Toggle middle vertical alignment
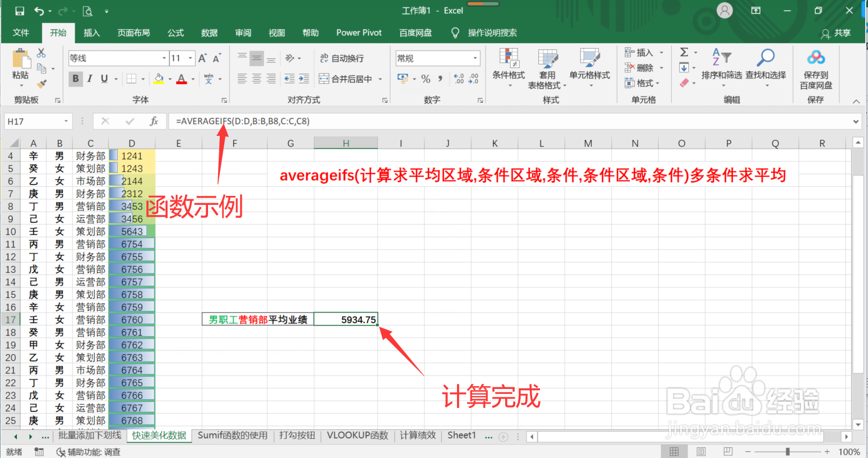The image size is (868, 458). point(257,58)
